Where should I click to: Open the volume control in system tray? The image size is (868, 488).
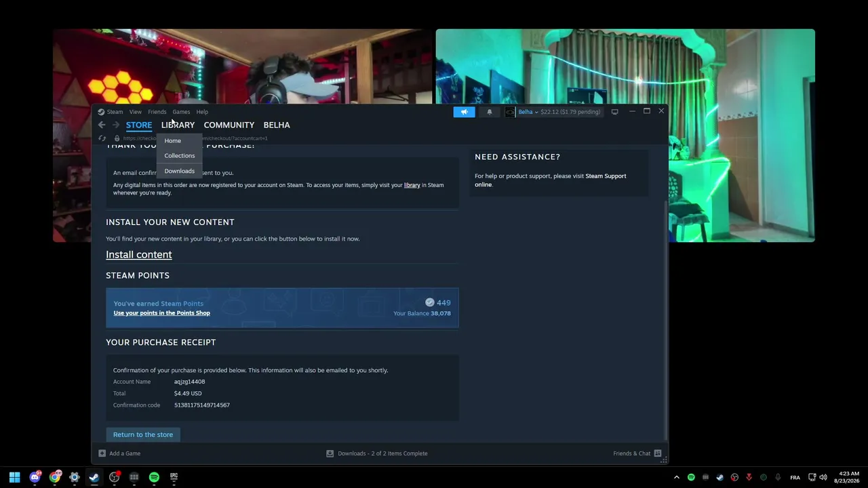coord(823,477)
